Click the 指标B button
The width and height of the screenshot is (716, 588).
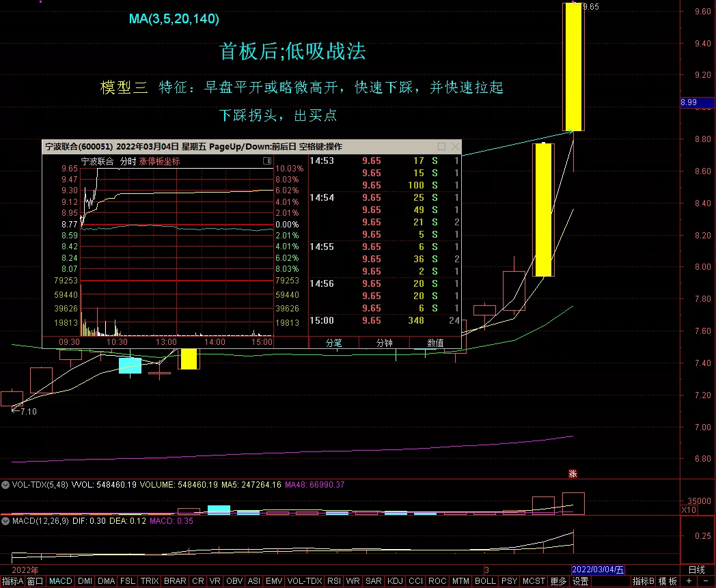[644, 581]
